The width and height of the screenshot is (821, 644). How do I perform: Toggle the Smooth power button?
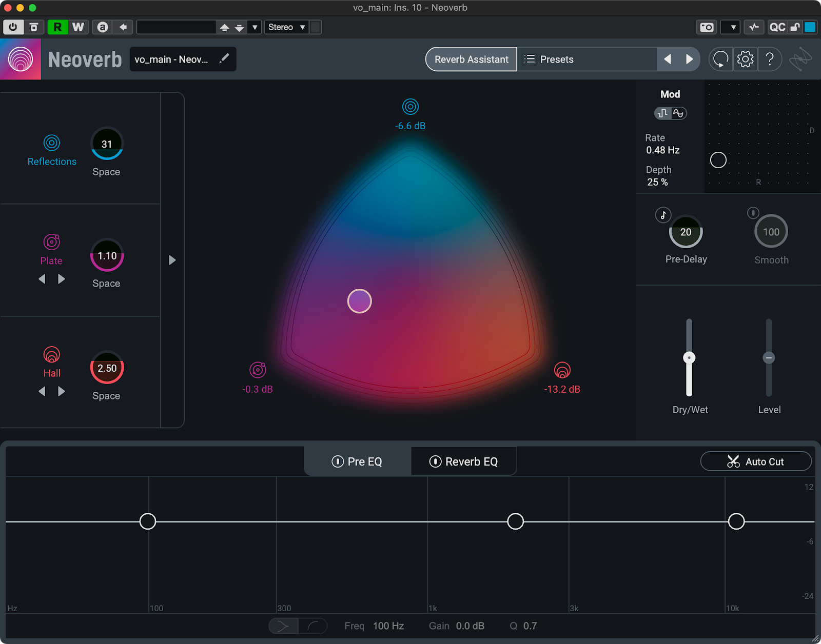[x=753, y=213]
